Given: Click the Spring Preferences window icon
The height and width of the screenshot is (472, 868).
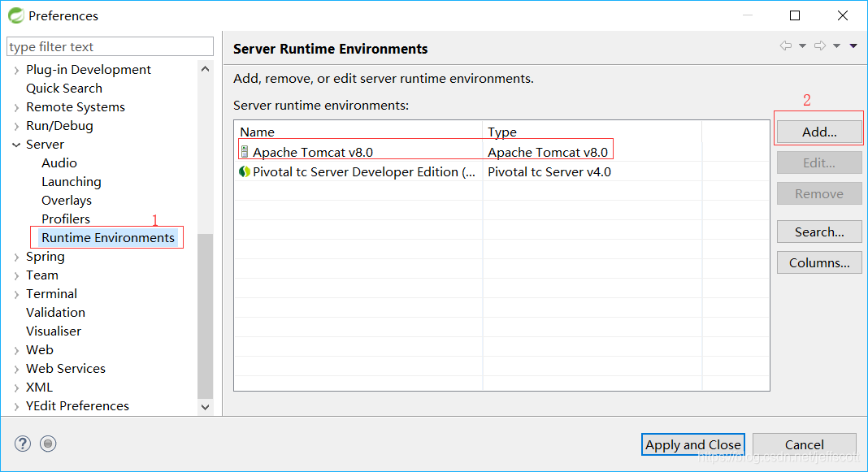Looking at the screenshot, I should coord(16,15).
